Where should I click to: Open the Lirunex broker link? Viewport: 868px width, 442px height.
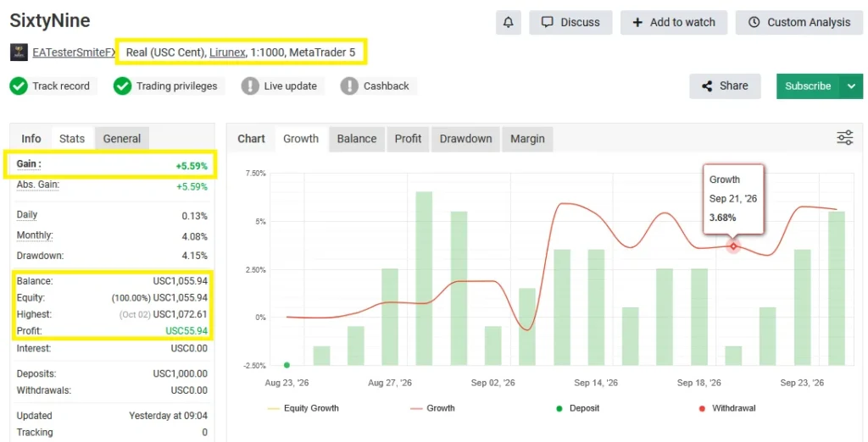coord(227,52)
